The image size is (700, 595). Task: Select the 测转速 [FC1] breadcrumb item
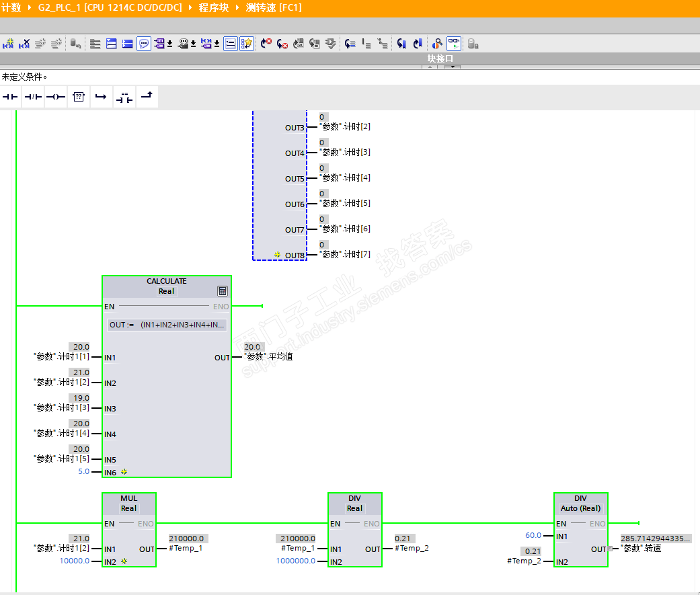[274, 7]
